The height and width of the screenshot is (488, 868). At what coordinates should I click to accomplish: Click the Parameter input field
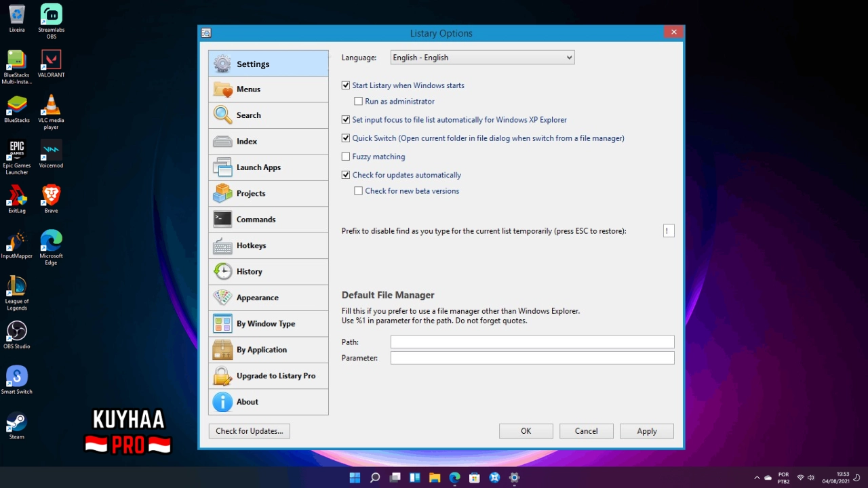(x=532, y=358)
